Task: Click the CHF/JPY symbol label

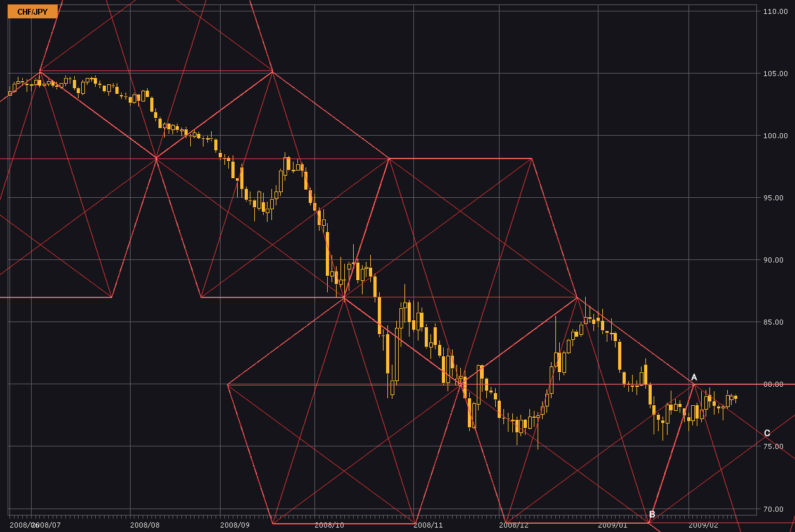Action: pos(32,11)
